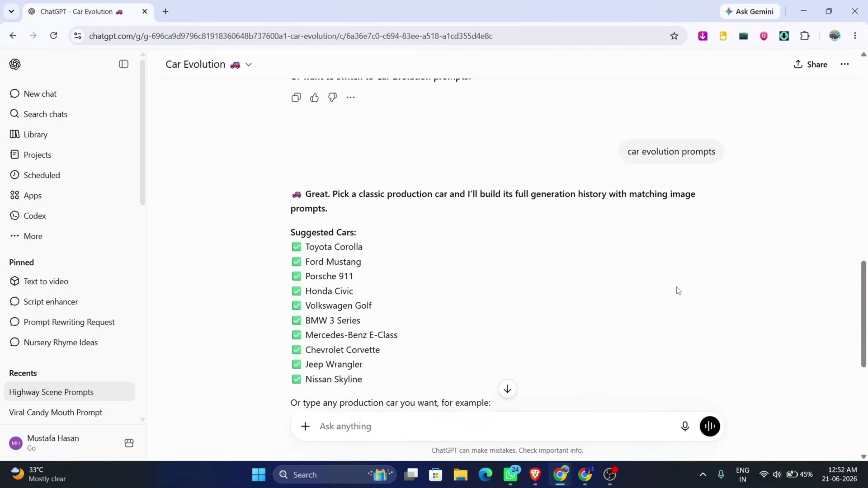Image resolution: width=868 pixels, height=488 pixels.
Task: Open the Apps page
Action: coord(70,196)
